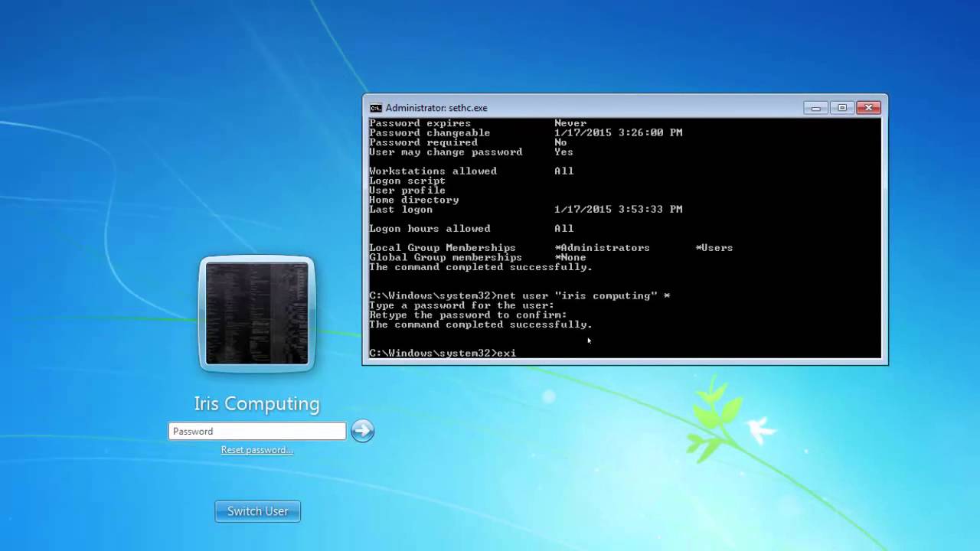The image size is (980, 551).
Task: Click the Last logon timestamp 3:53:33 PM
Action: click(x=618, y=210)
